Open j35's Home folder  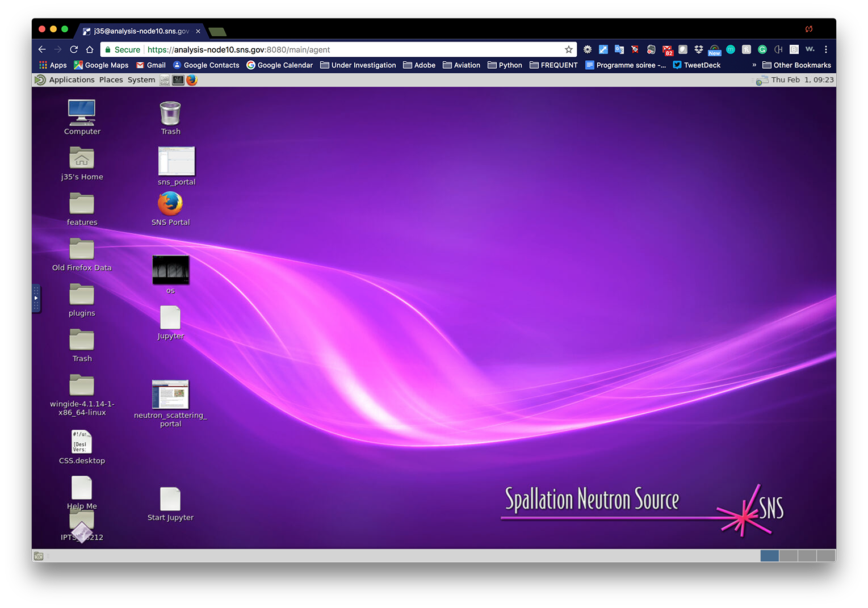[x=82, y=158]
